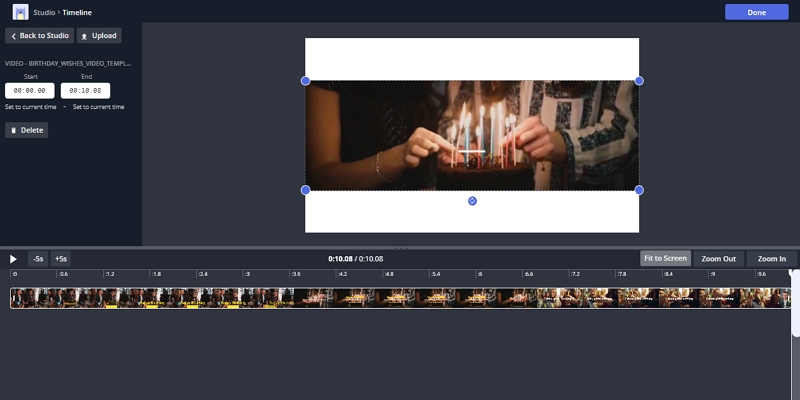Click the Done button
Screen dimensions: 800x400
[x=757, y=12]
